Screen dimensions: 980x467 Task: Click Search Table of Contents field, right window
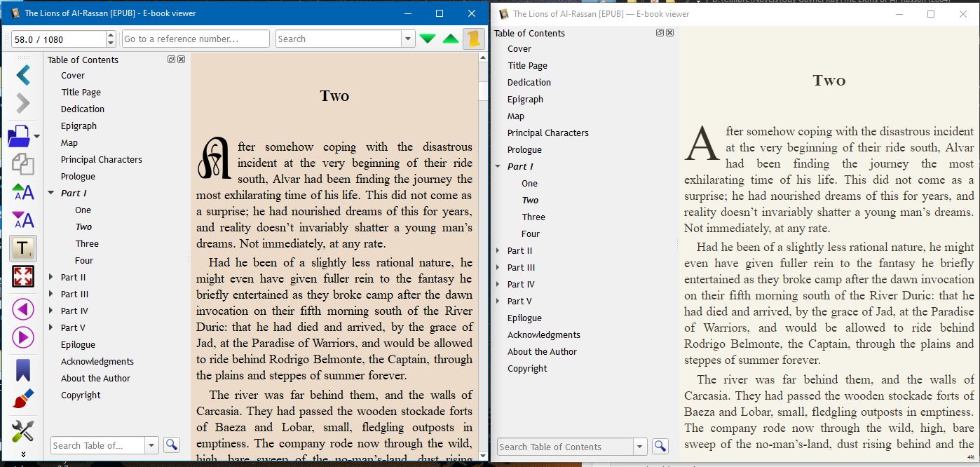pos(565,447)
